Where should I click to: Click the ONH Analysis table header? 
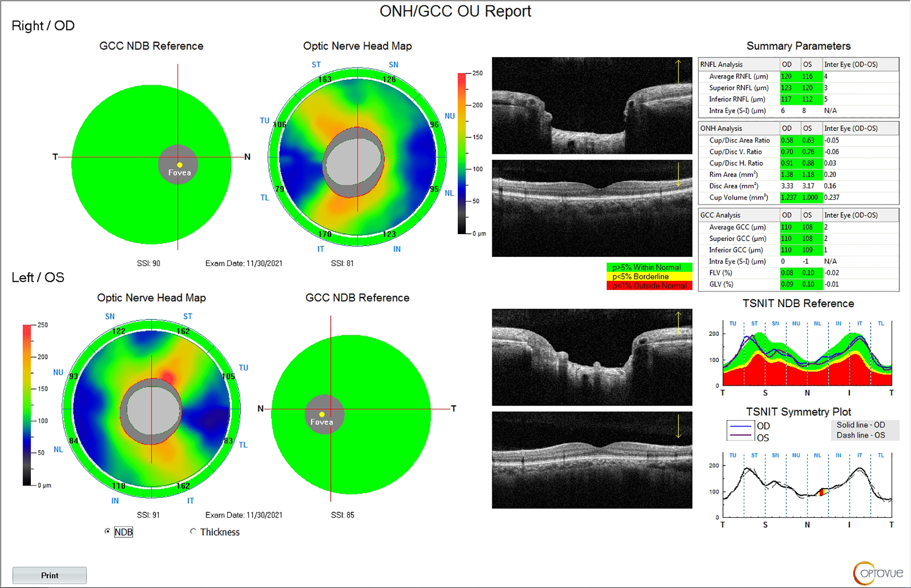(798, 128)
